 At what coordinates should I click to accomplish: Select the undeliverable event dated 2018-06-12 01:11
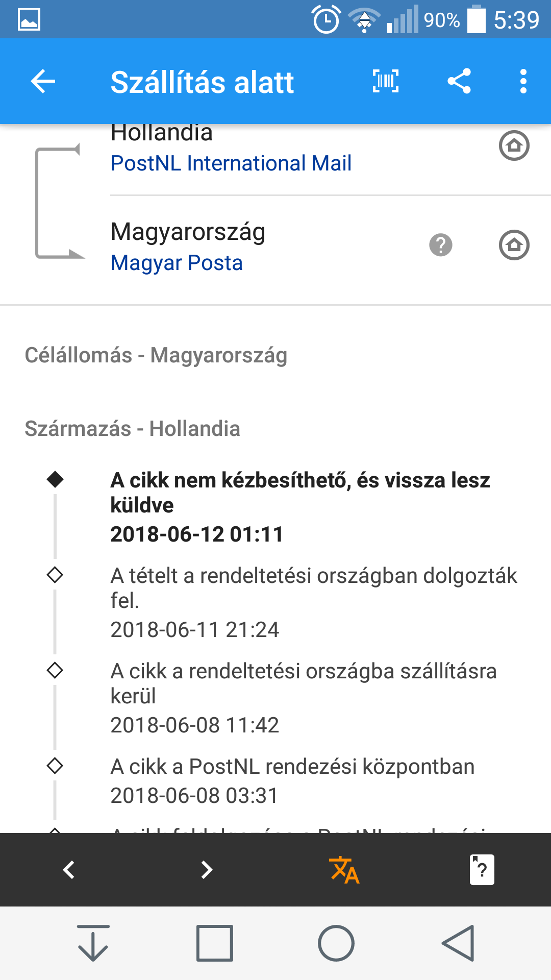click(x=301, y=507)
